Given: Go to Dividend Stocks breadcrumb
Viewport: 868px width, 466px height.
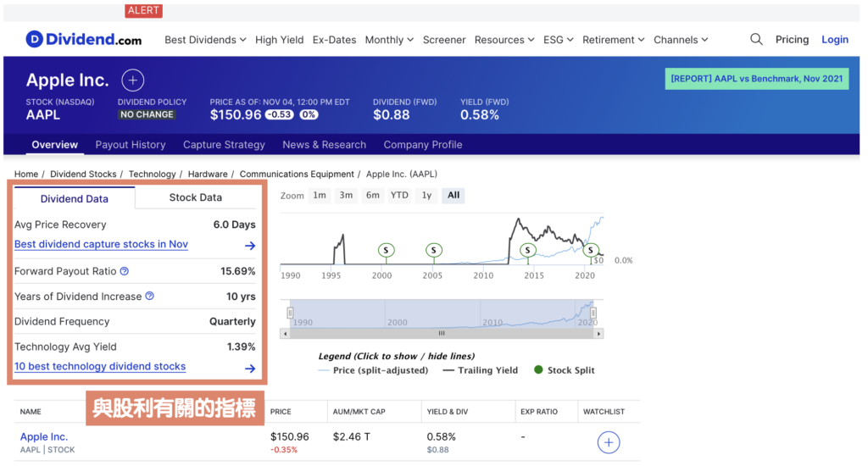Looking at the screenshot, I should tap(83, 174).
